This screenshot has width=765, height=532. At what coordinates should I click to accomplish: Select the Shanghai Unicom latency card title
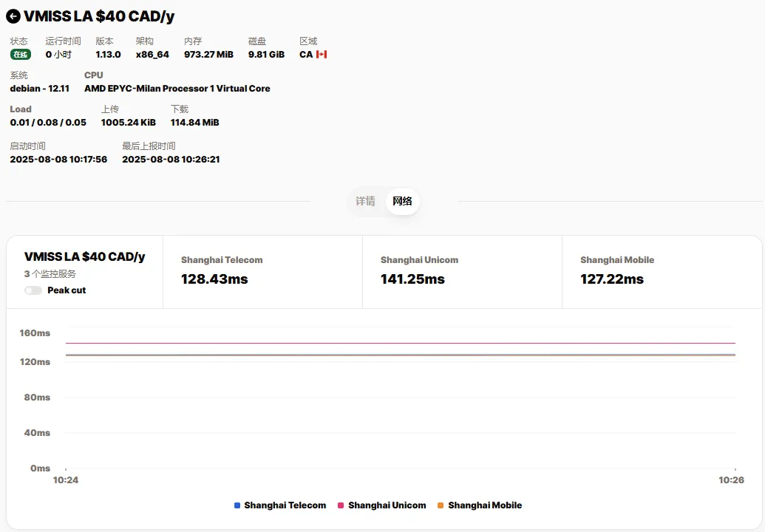419,260
